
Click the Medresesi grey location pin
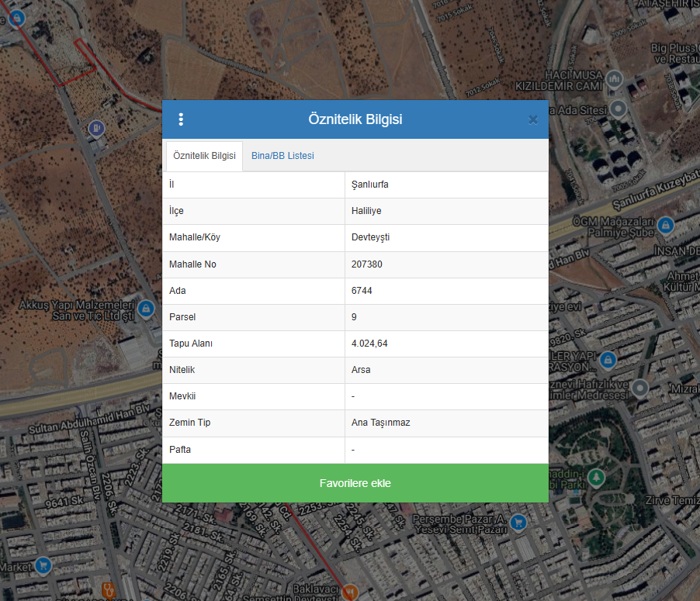pos(640,387)
